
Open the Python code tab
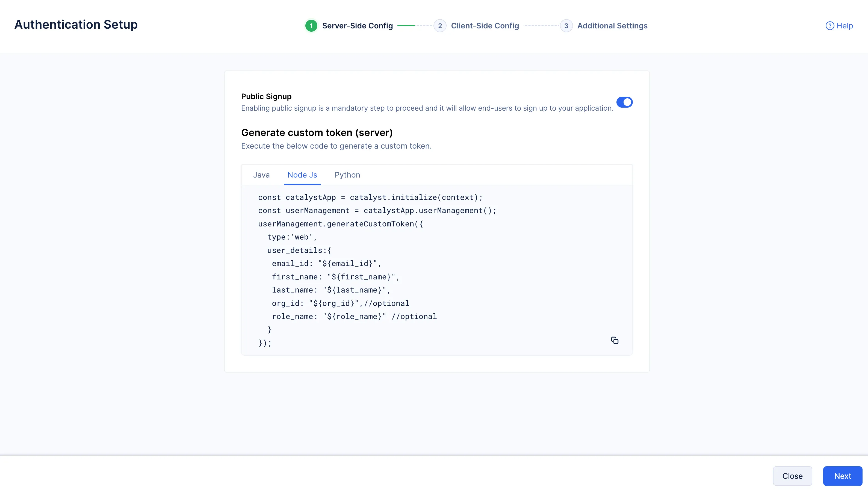click(347, 175)
